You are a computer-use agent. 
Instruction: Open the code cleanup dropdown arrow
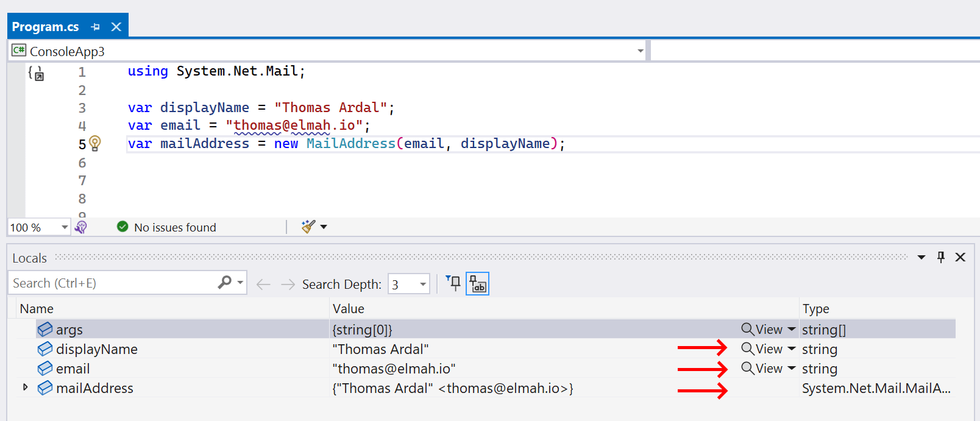(324, 227)
